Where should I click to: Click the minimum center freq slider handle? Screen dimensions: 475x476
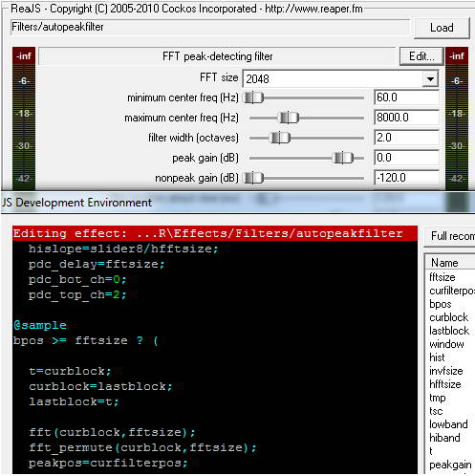click(253, 97)
